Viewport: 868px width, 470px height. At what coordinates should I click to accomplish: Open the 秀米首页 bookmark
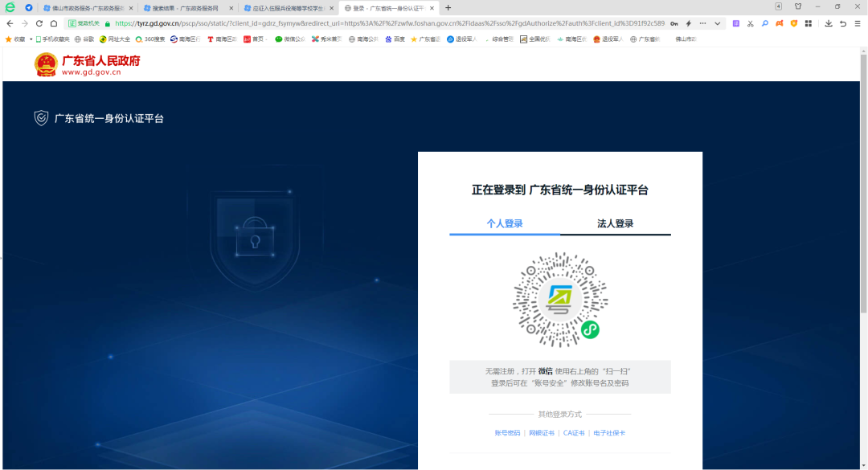(326, 39)
